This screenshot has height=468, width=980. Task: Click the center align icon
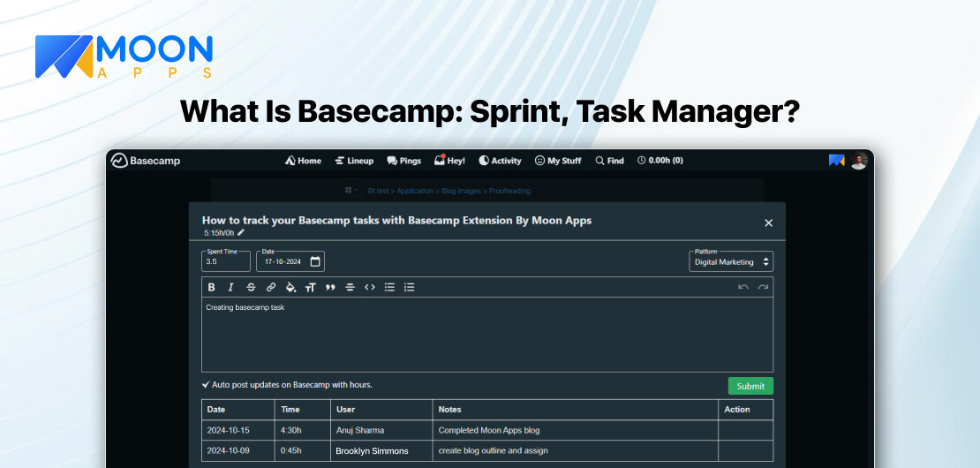[x=350, y=288]
